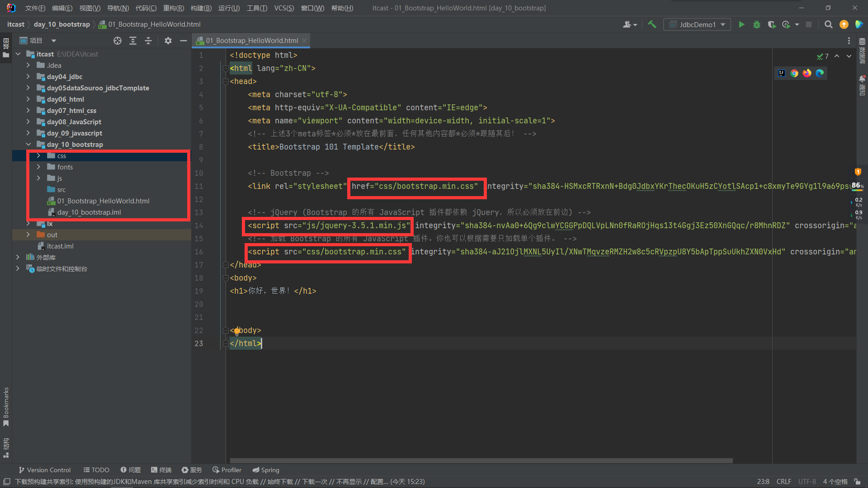Image resolution: width=868 pixels, height=488 pixels.
Task: Open project panel settings gear
Action: click(168, 41)
